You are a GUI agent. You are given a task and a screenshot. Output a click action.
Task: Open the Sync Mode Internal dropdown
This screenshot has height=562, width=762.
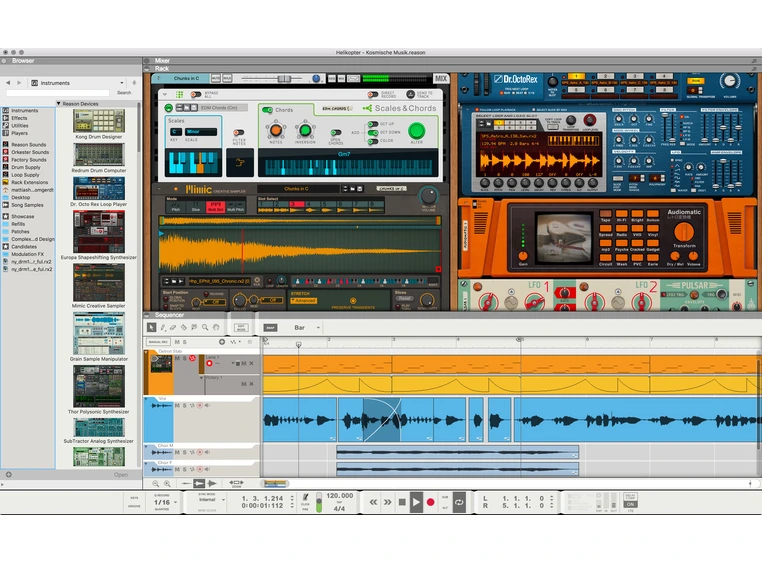point(211,500)
